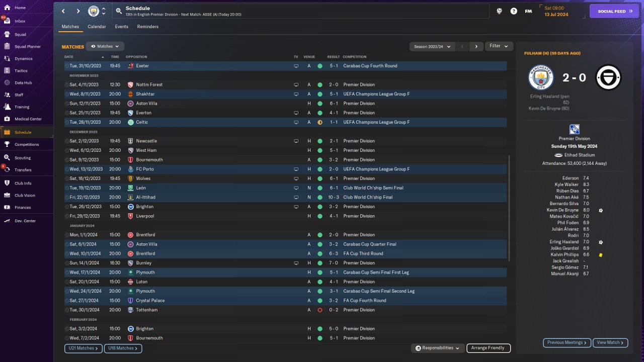The width and height of the screenshot is (644, 362).
Task: Click the match list vertical scrollbar
Action: 510,208
